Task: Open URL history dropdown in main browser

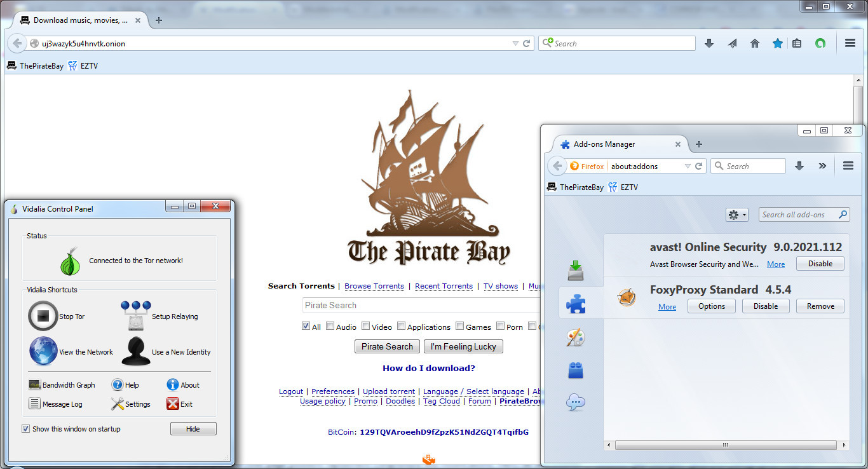Action: coord(515,43)
